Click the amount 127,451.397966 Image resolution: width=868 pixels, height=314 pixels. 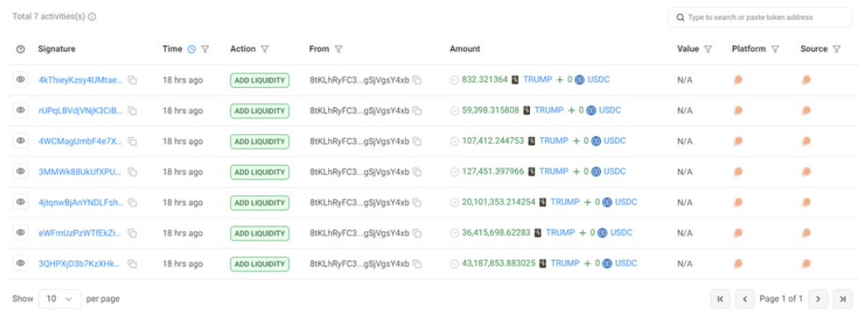click(492, 171)
